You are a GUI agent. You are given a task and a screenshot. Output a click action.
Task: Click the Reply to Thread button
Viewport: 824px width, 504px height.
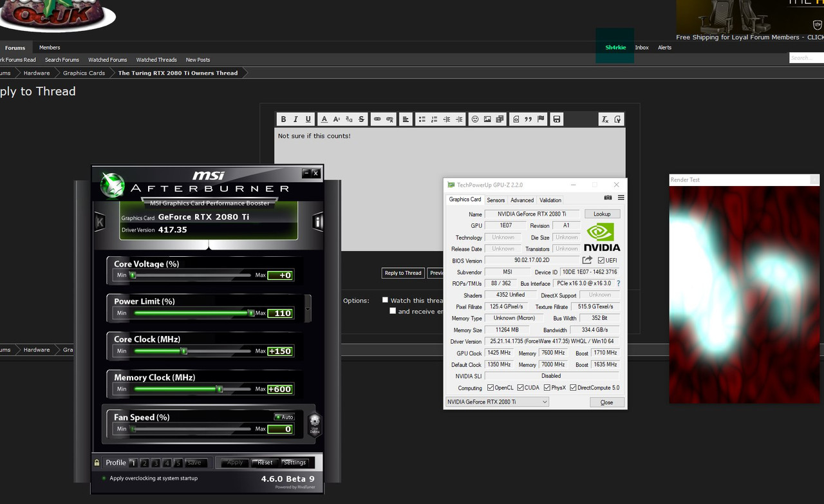coord(403,273)
